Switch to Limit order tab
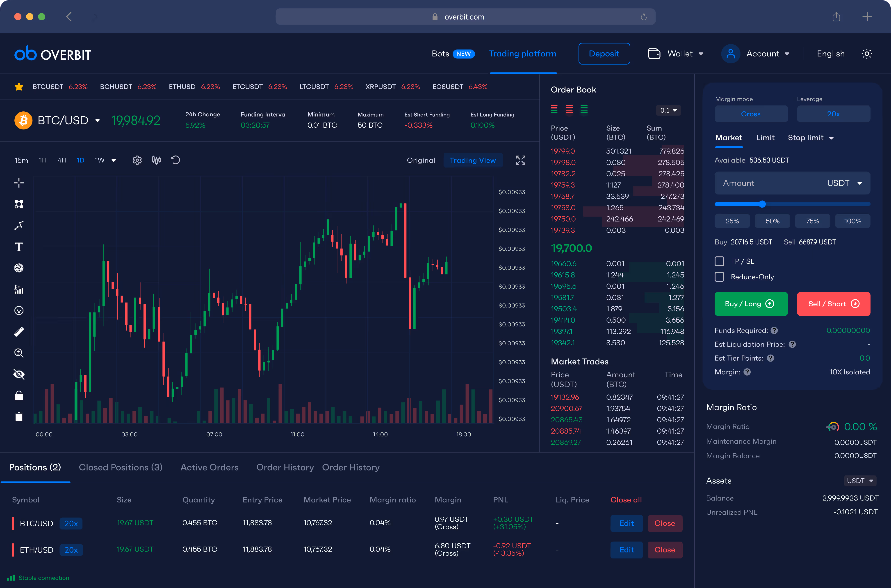The image size is (891, 588). [x=765, y=138]
